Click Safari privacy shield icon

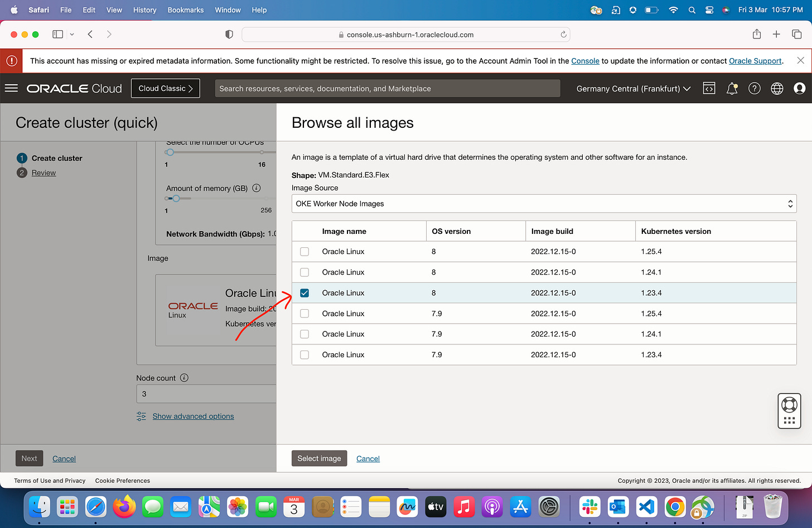coord(229,35)
